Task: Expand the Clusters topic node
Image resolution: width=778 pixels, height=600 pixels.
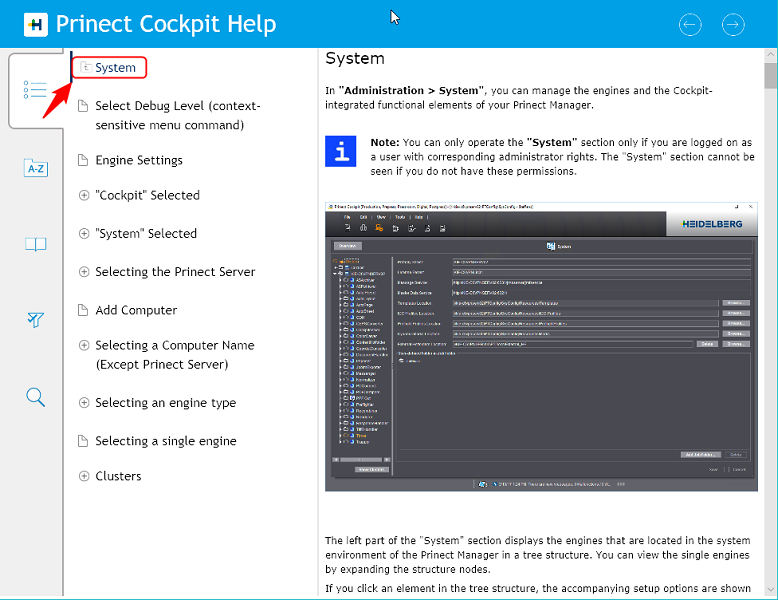Action: pos(84,476)
